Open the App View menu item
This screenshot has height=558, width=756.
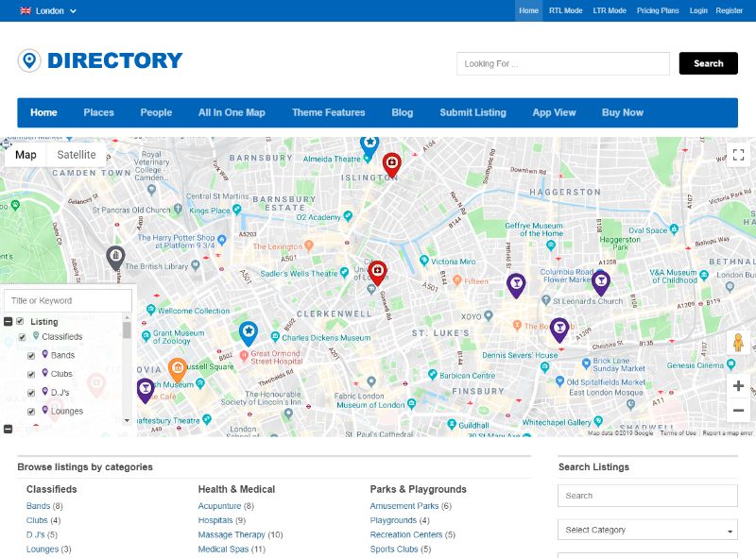click(x=554, y=112)
